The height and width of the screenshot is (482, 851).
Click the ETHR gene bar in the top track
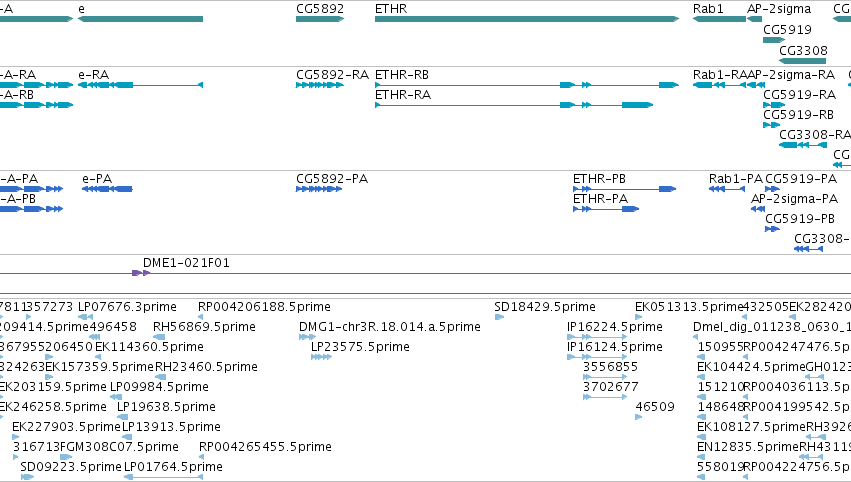[525, 19]
